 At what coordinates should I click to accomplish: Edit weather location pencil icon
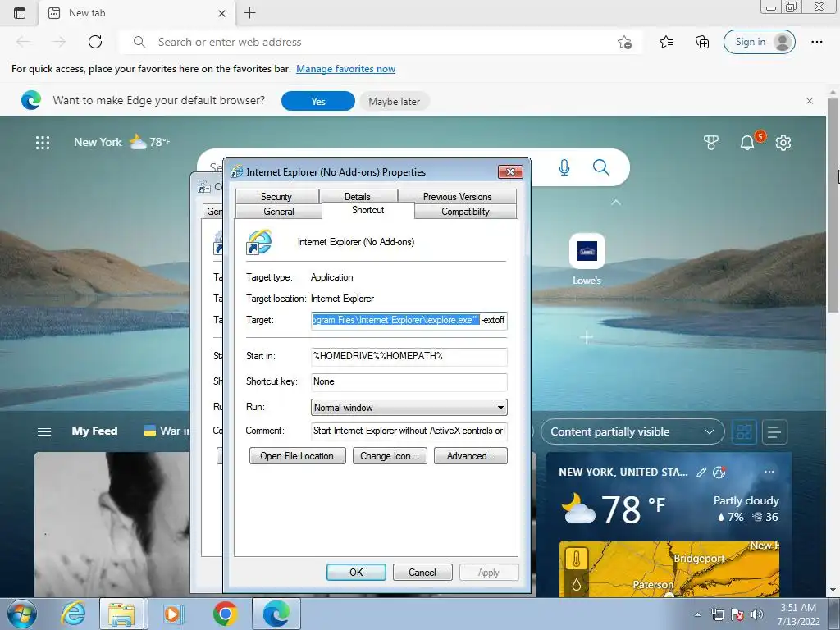[x=701, y=472]
